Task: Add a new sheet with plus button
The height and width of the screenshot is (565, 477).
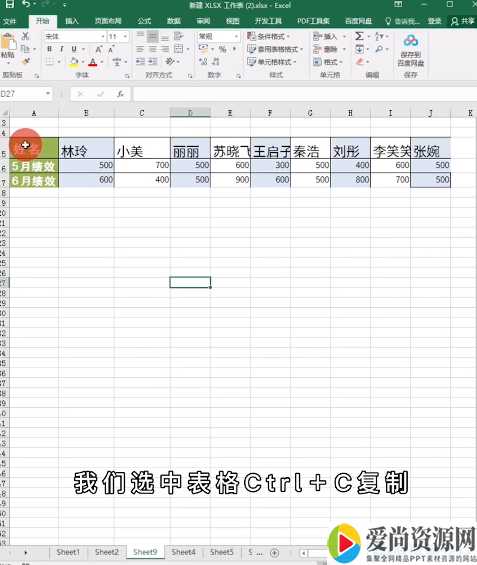Action: click(275, 552)
